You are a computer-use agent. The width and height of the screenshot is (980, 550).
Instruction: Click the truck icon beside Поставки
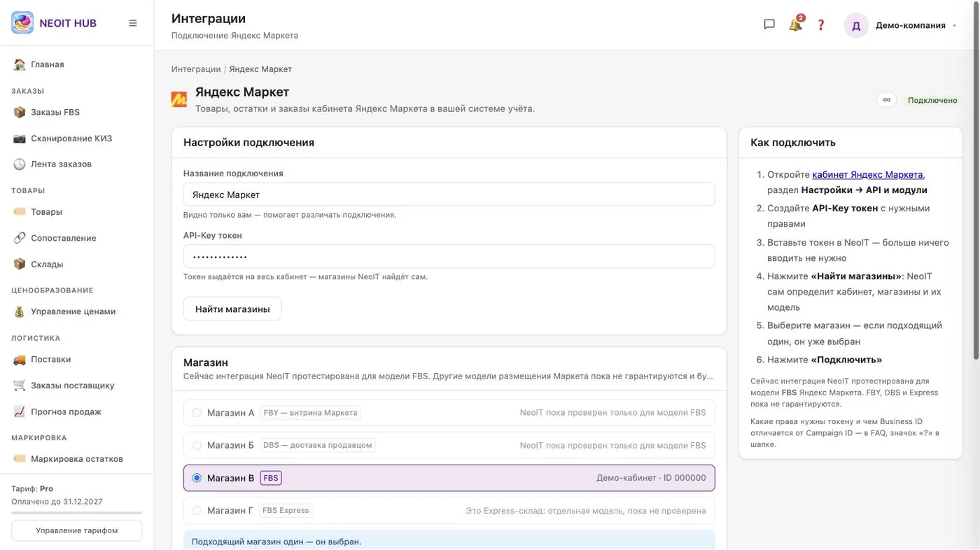20,359
